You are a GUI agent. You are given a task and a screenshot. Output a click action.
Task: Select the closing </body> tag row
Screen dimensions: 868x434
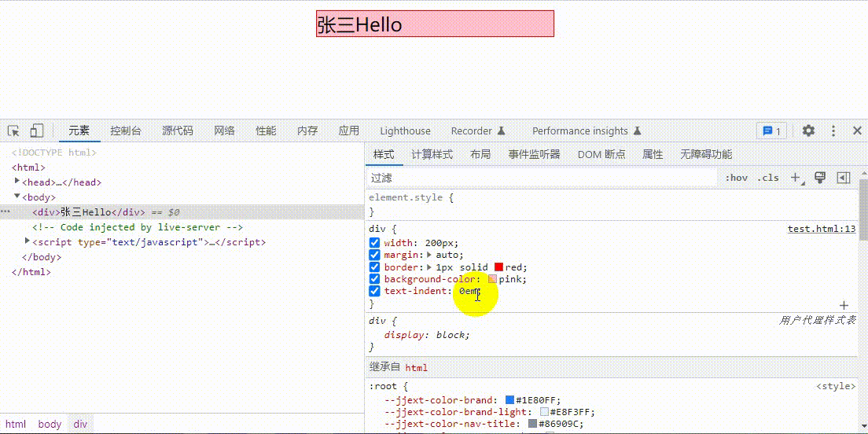click(x=41, y=257)
